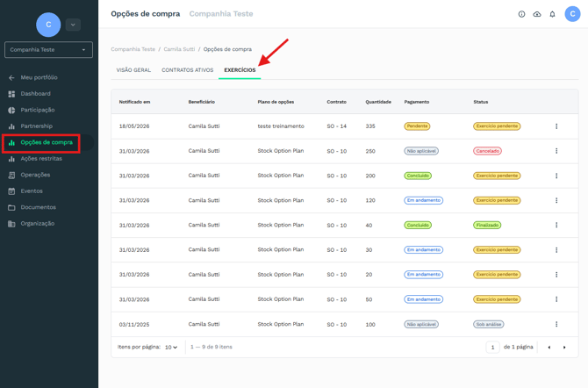The width and height of the screenshot is (588, 388).
Task: Open Eventos in the sidebar
Action: coord(32,191)
